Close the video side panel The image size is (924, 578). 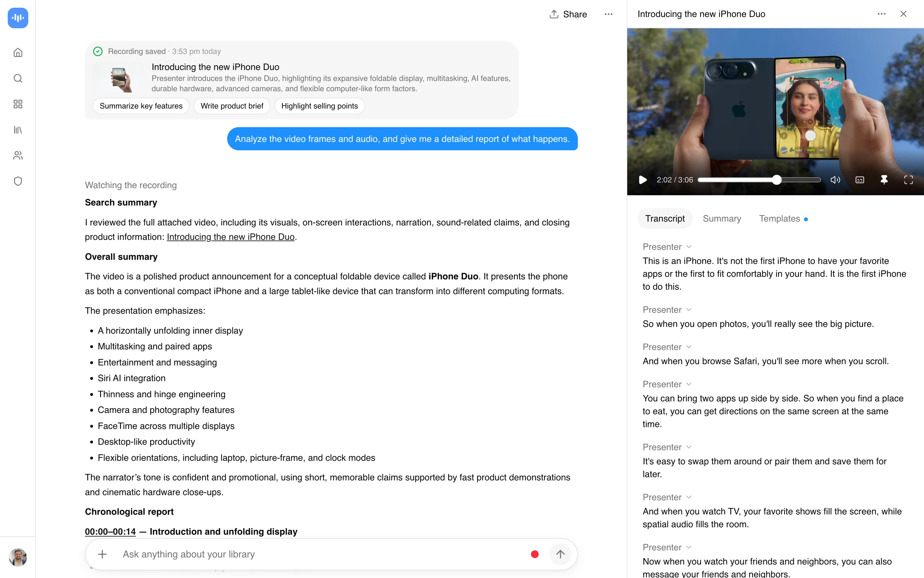tap(903, 14)
